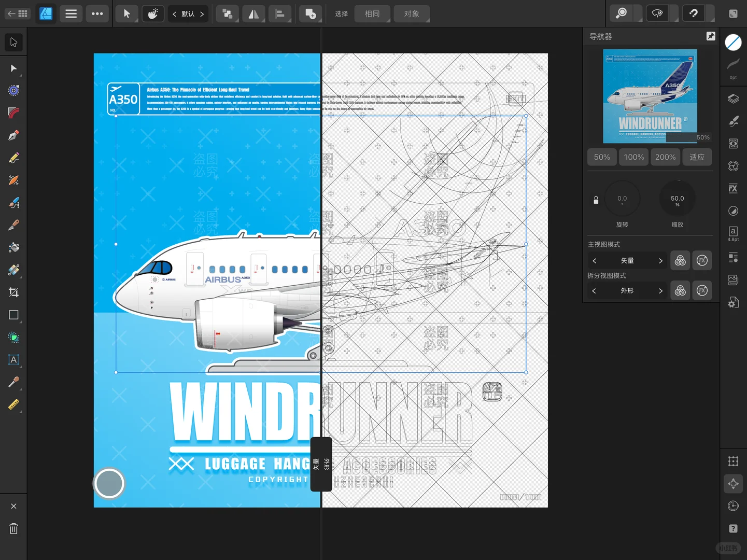Delete selection with the trash icon
The image size is (747, 560).
click(x=13, y=528)
